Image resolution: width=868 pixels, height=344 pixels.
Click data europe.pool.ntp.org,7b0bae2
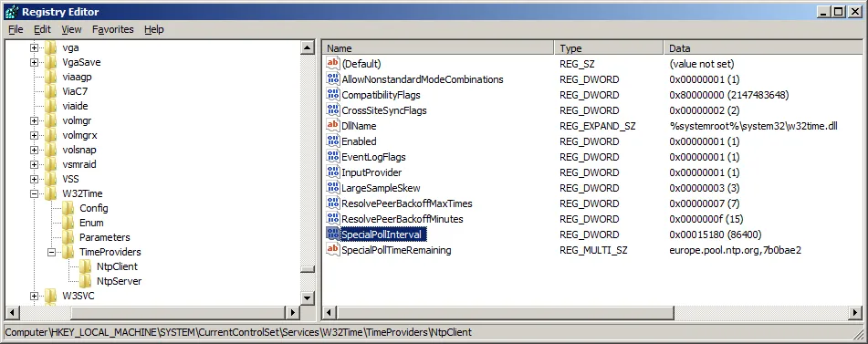[735, 250]
